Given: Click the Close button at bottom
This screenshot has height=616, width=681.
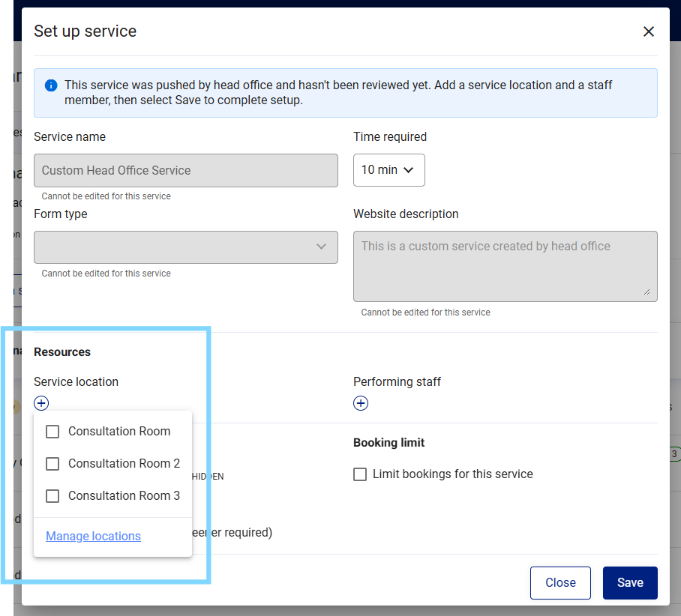Looking at the screenshot, I should tap(560, 582).
